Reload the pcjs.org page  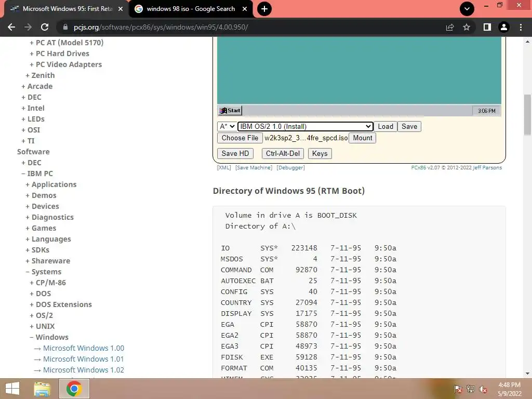click(x=45, y=27)
